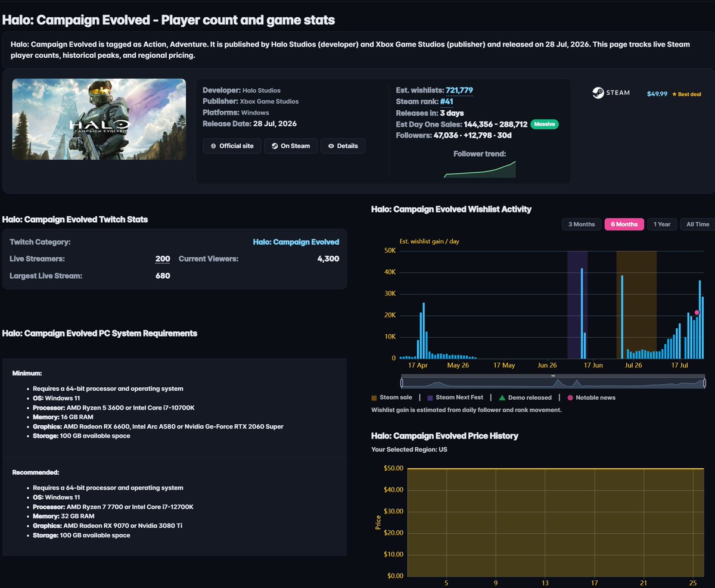Toggle the Demo released legend item
715x588 pixels.
click(526, 397)
